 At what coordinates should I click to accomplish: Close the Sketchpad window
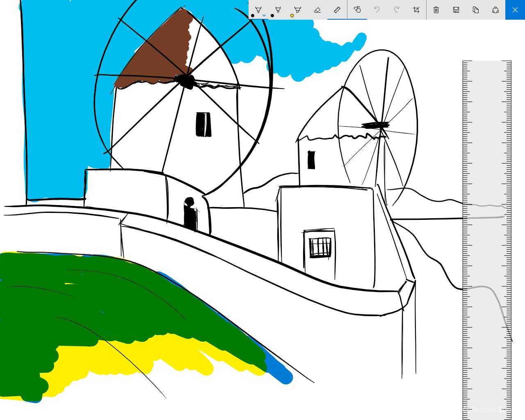click(515, 10)
